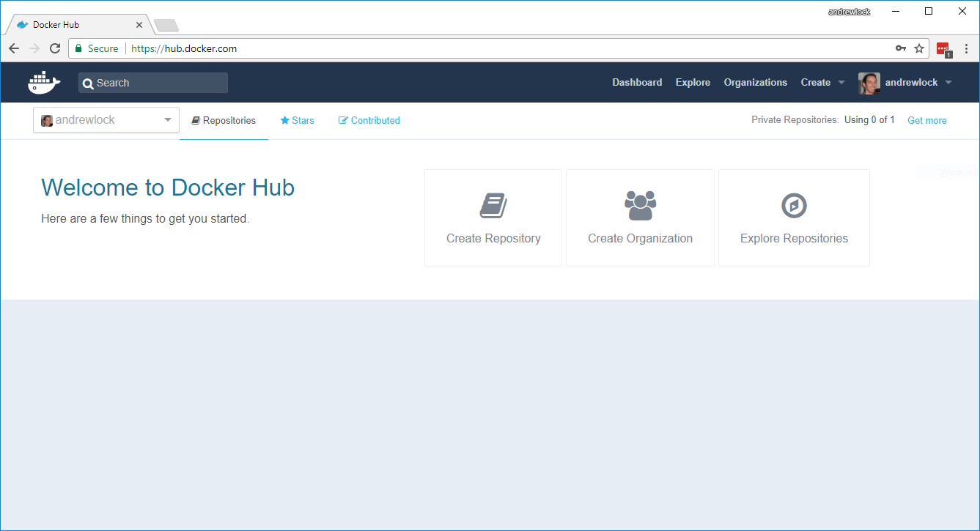Click the Create Repository label
Screen dimensions: 980x531
pos(493,239)
